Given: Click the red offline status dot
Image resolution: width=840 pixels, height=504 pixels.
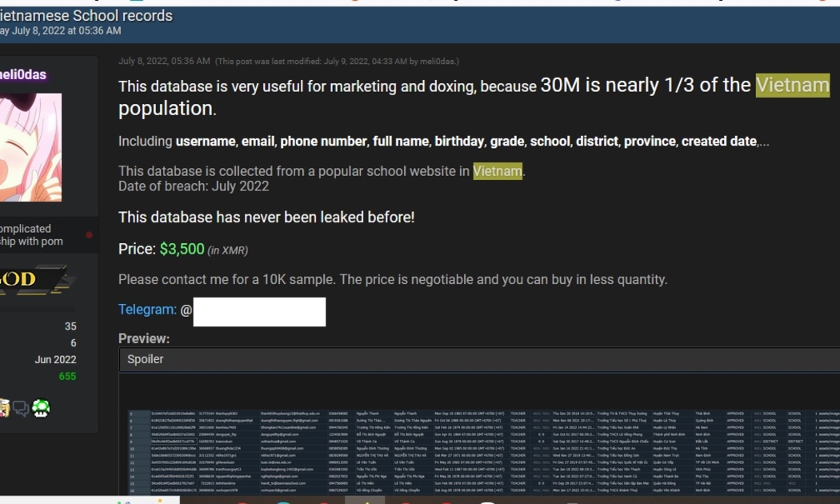Looking at the screenshot, I should 89,234.
